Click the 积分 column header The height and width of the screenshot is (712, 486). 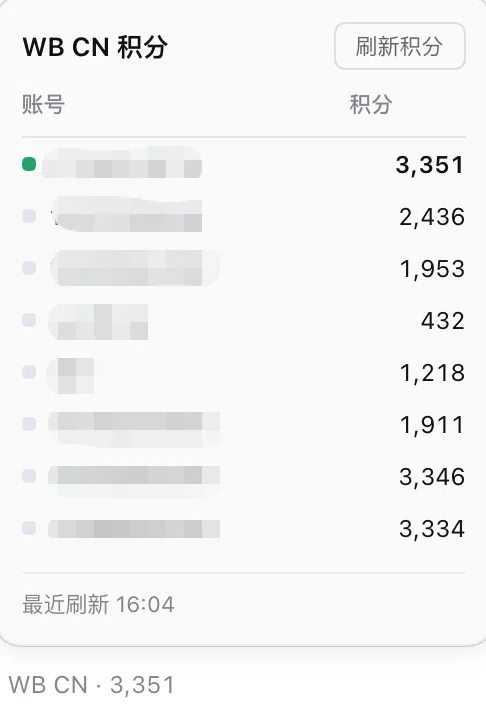click(371, 104)
